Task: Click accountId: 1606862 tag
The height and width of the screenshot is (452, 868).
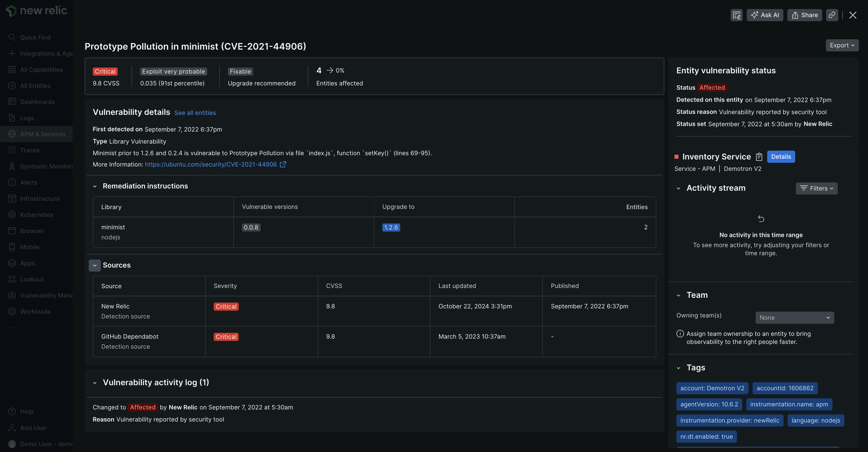Action: 785,388
